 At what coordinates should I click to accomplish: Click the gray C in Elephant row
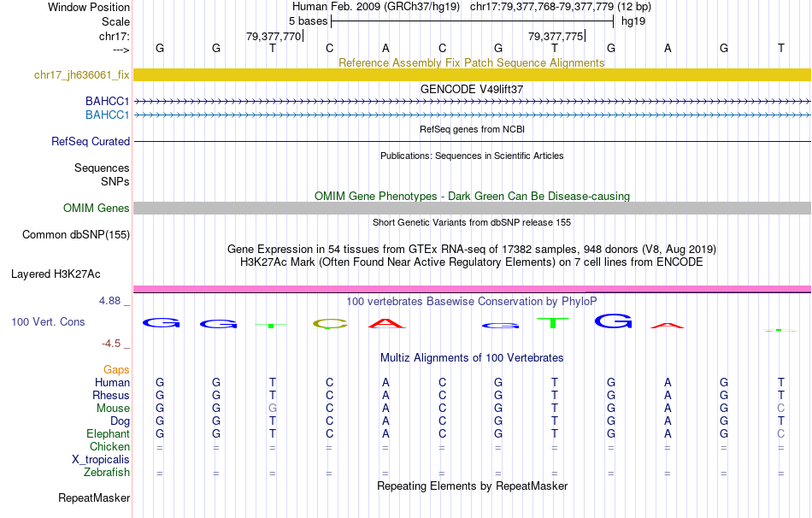click(x=780, y=433)
